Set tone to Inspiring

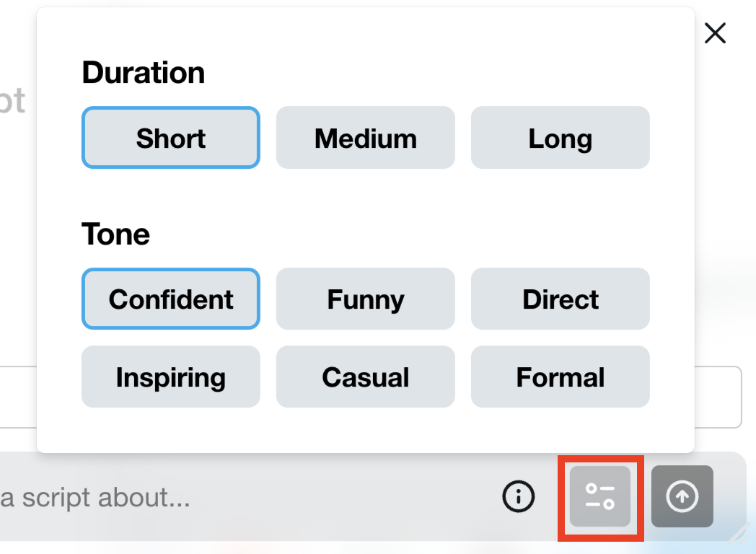pos(171,377)
